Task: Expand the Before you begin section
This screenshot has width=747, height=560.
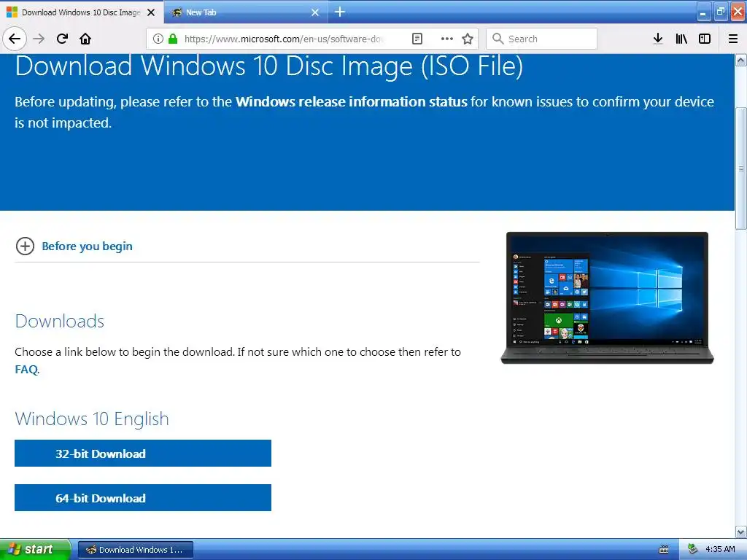Action: coord(25,246)
